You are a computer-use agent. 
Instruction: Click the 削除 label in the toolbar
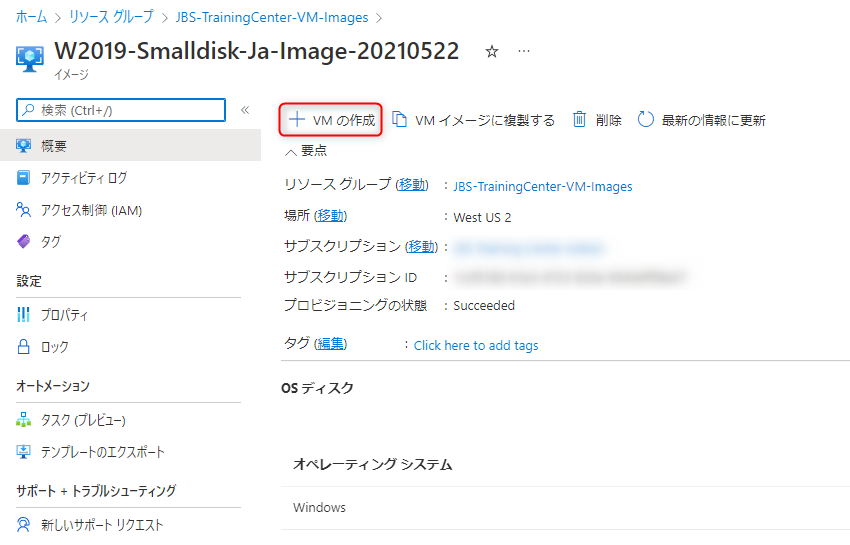pos(608,120)
